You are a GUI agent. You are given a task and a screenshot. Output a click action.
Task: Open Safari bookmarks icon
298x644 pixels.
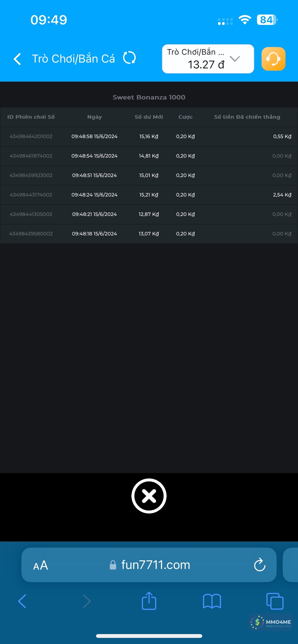coord(212,601)
